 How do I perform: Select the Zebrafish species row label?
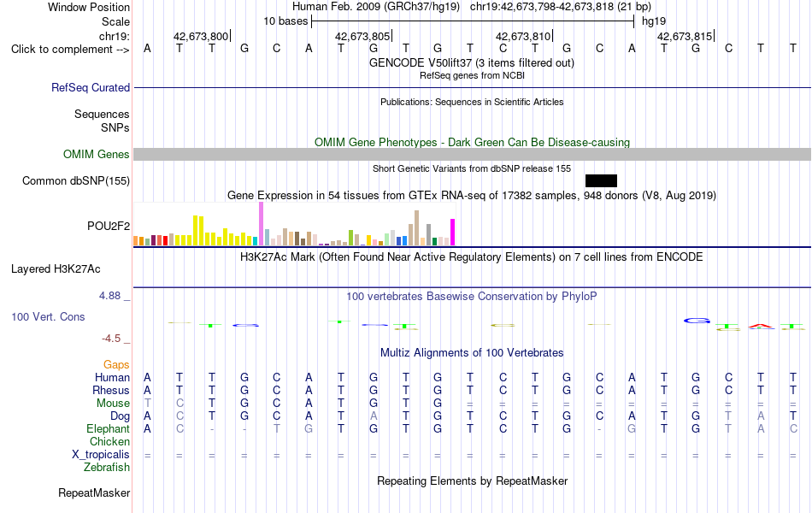[107, 468]
